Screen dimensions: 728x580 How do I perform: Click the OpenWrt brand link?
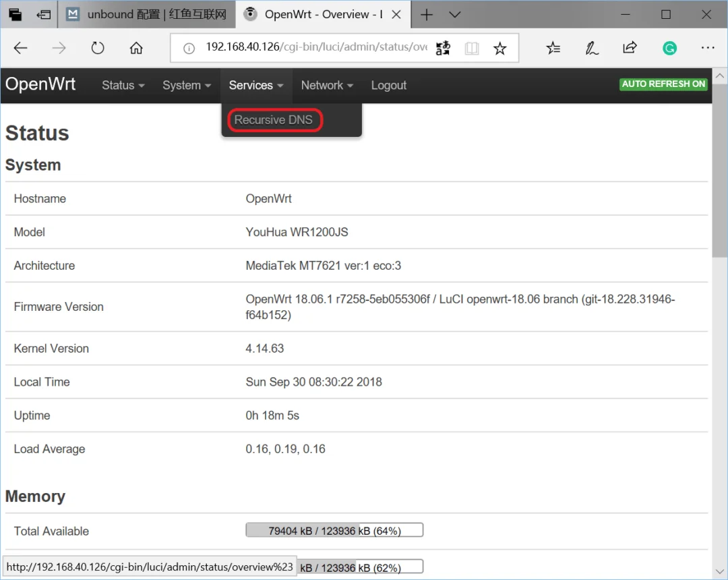tap(40, 85)
